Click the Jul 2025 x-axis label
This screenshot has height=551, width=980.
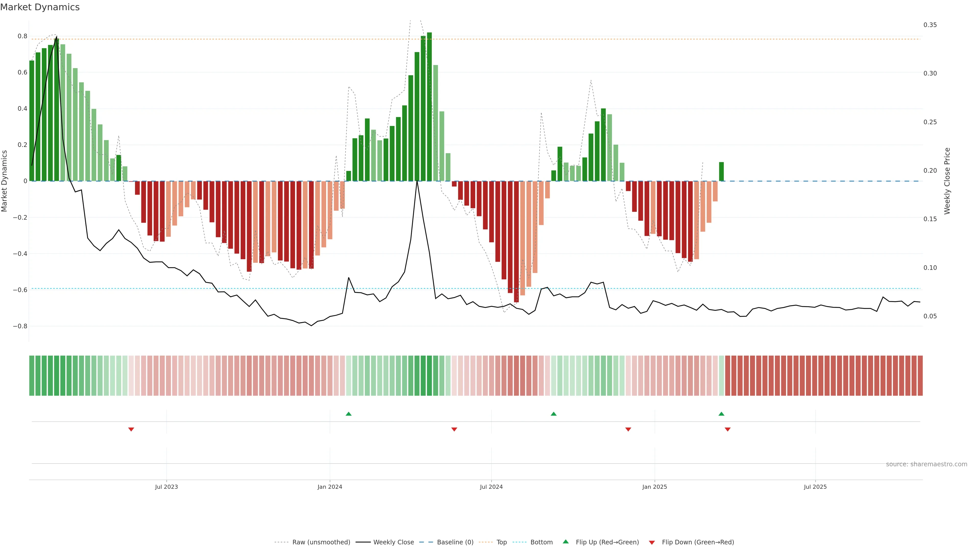pyautogui.click(x=815, y=487)
